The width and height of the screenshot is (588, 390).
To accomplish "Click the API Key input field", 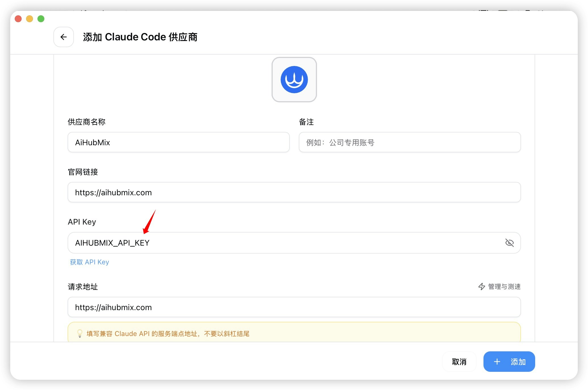I will click(284, 243).
